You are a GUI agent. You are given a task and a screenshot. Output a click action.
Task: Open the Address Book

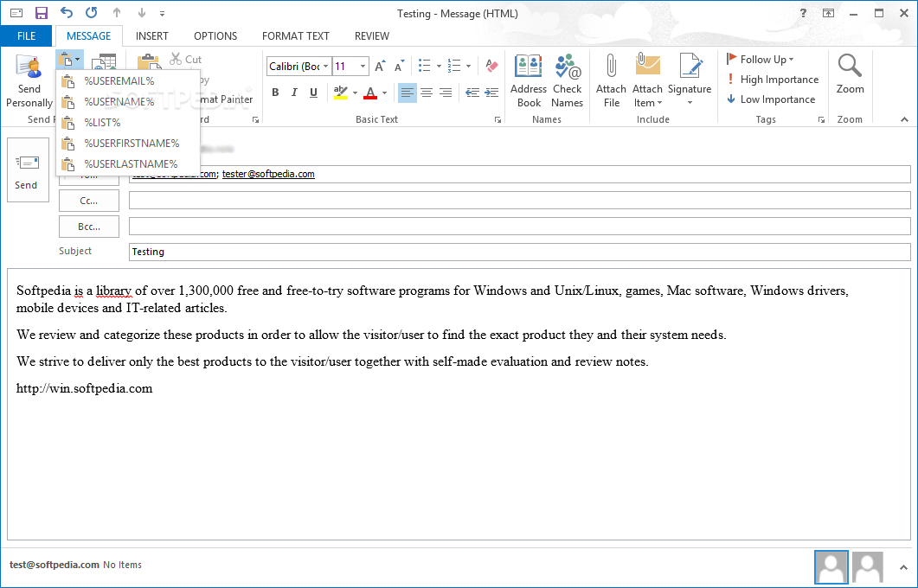click(529, 80)
